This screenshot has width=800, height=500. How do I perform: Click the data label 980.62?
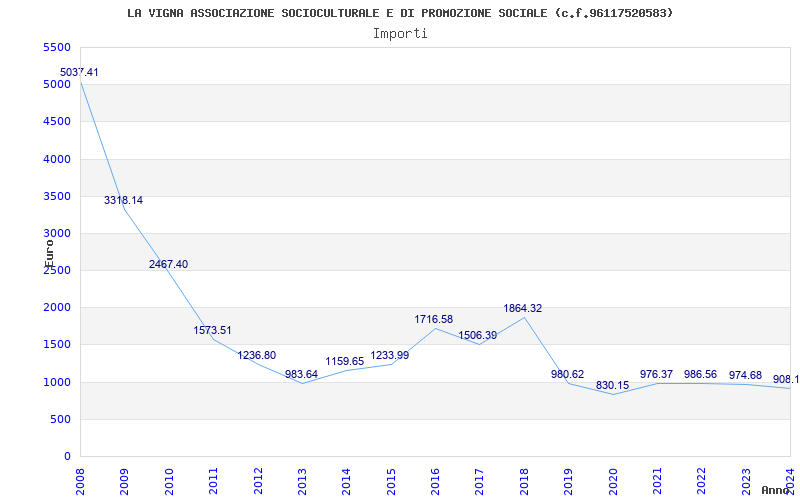click(567, 374)
